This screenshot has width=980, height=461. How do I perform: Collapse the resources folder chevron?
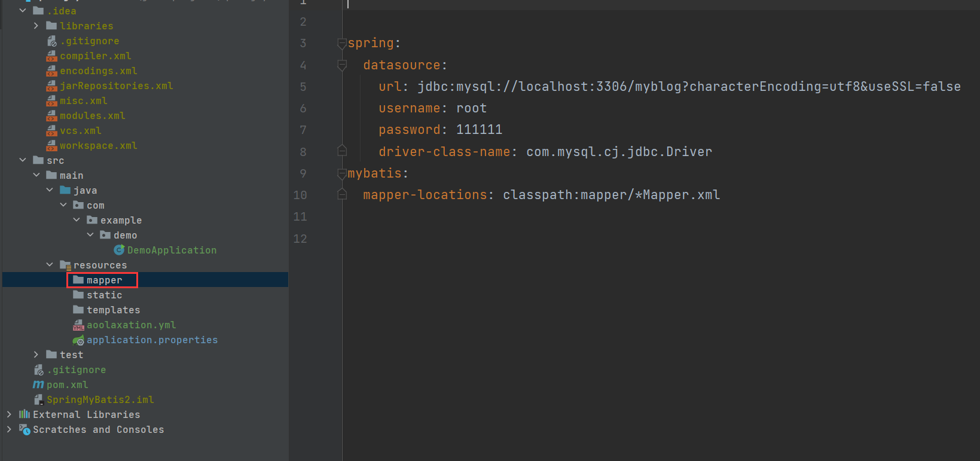point(50,265)
